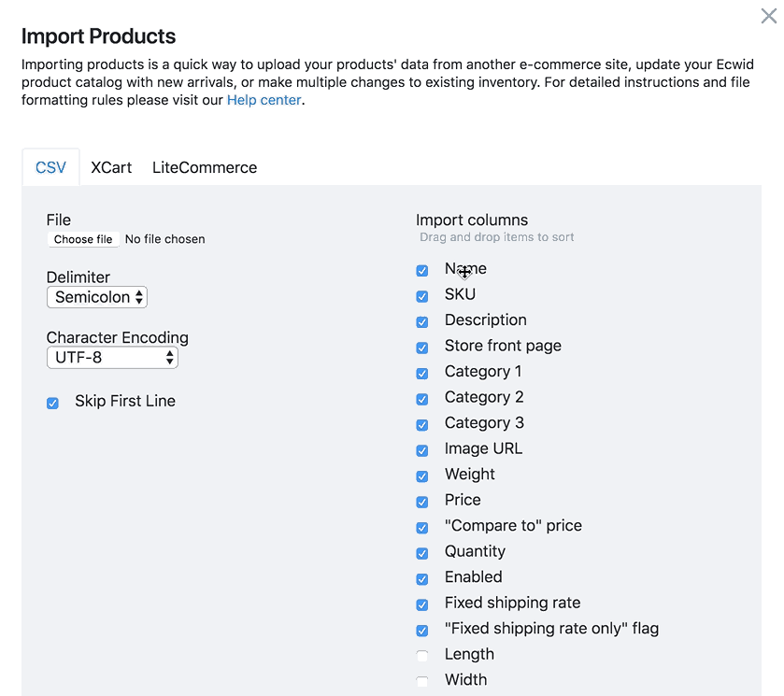Open the Delimiter Semicolon dropdown
The image size is (784, 696).
click(97, 298)
